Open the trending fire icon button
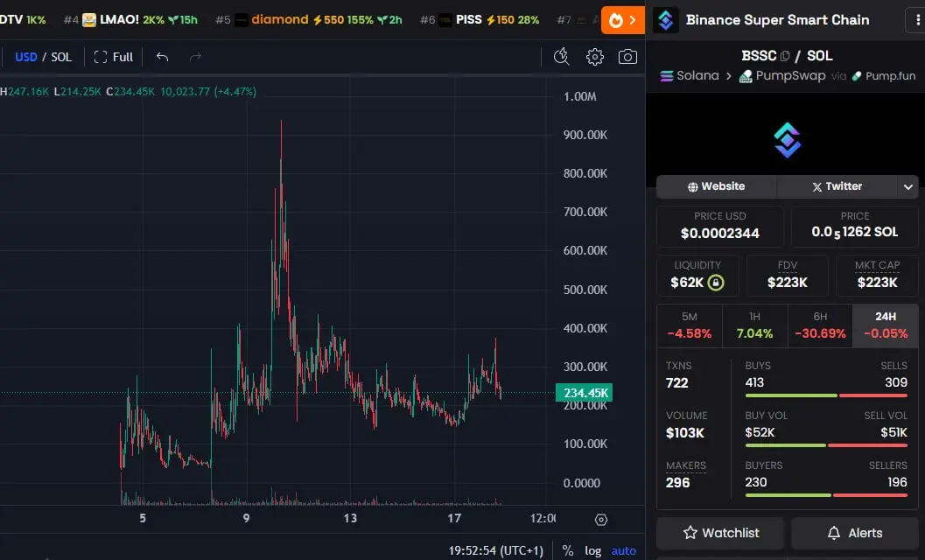Image resolution: width=925 pixels, height=560 pixels. pyautogui.click(x=622, y=20)
